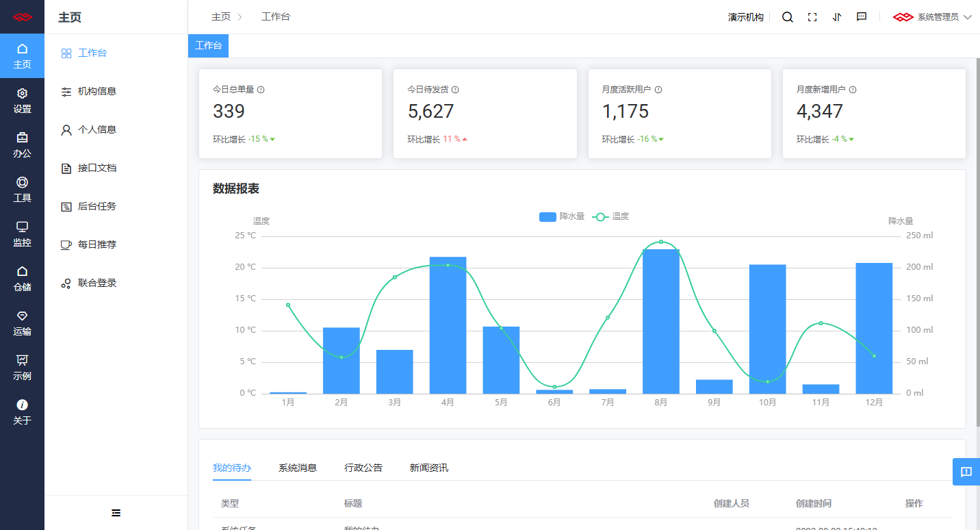
Task: Click the 环比增长 -15 % indicator
Action: pos(244,139)
